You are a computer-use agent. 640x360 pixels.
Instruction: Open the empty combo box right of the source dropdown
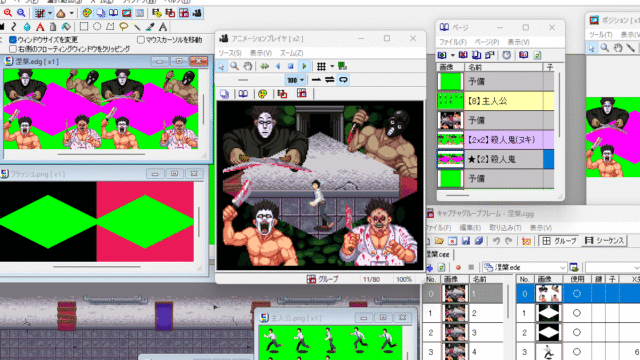point(612,267)
